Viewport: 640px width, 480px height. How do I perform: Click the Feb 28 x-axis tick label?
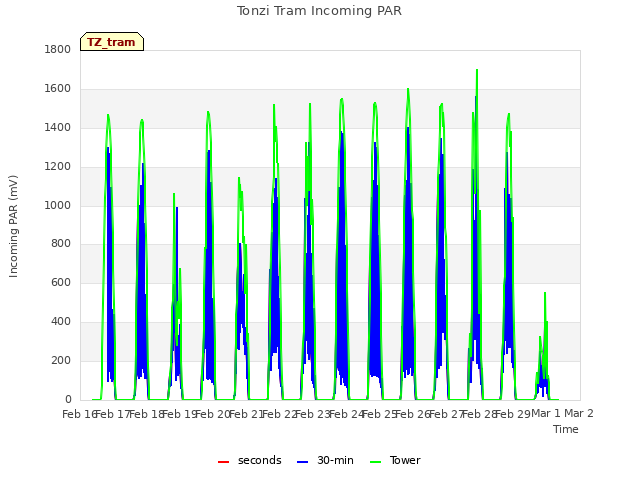pyautogui.click(x=479, y=414)
